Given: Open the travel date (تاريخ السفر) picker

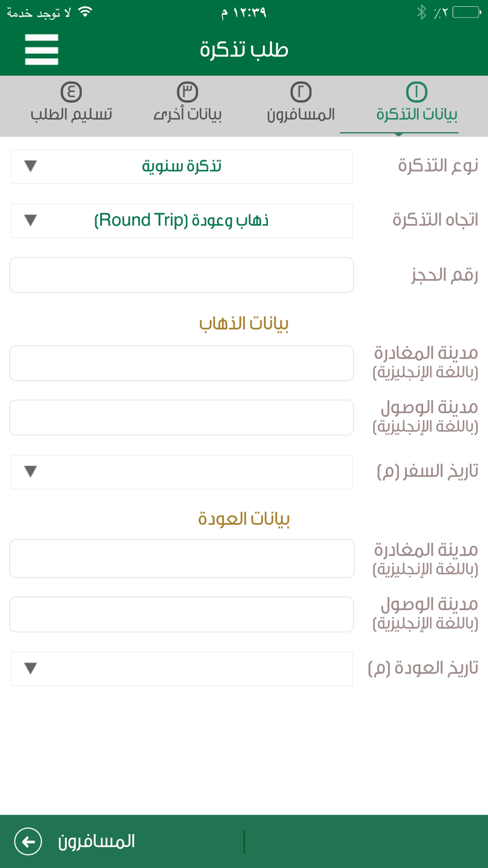Looking at the screenshot, I should click(182, 472).
